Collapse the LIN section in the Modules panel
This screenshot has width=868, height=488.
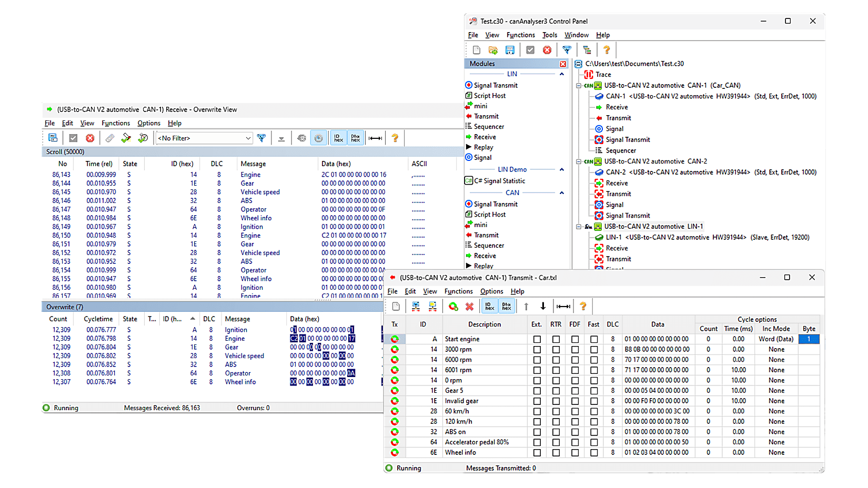[x=562, y=74]
